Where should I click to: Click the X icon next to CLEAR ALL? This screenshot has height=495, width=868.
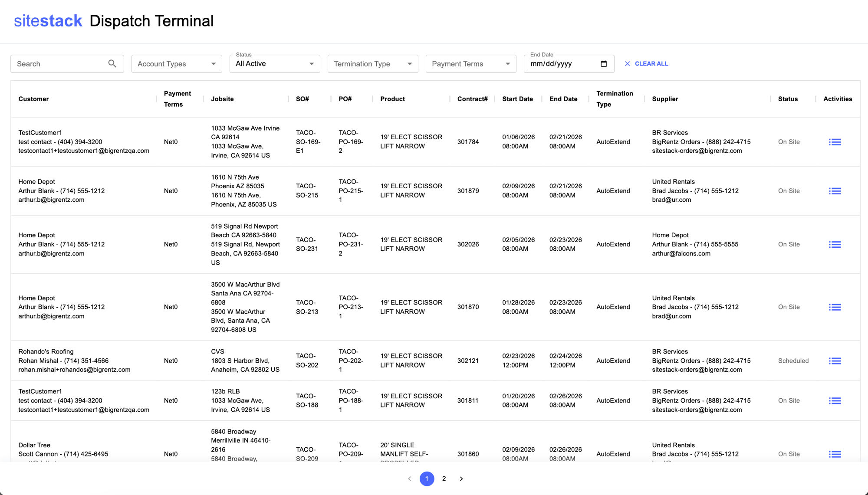click(627, 63)
